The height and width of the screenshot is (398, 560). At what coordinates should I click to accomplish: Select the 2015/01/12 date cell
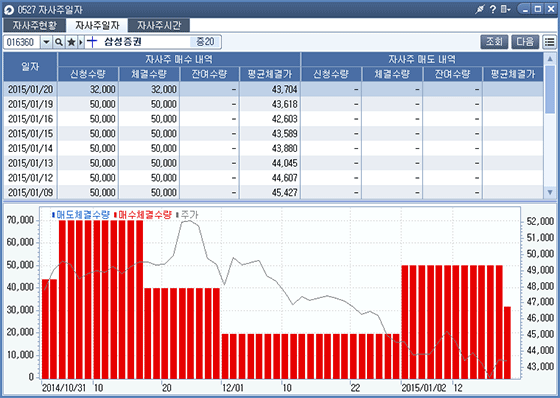[x=30, y=178]
